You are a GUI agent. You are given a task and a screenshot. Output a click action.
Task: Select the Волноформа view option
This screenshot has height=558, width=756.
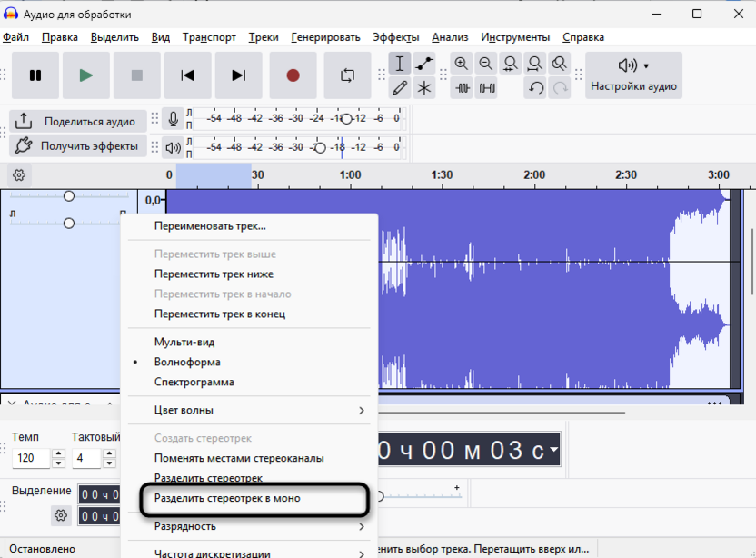tap(249, 362)
